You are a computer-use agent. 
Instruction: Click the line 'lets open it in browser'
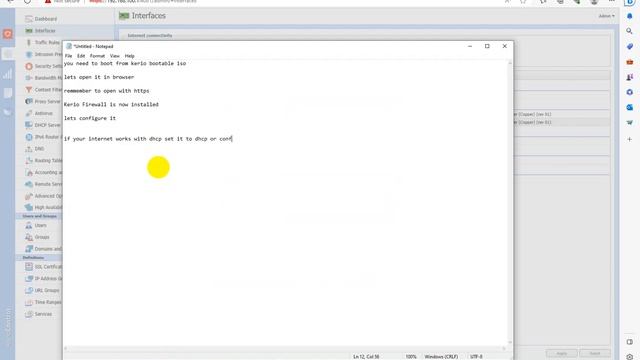(x=99, y=77)
